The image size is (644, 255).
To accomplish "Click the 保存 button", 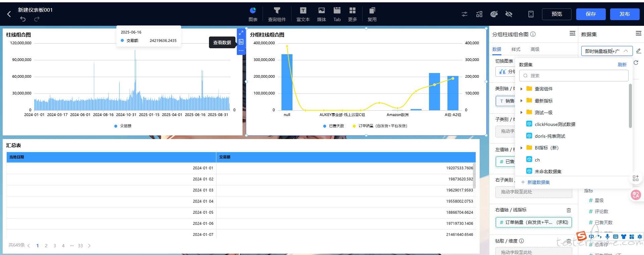I will [x=591, y=14].
